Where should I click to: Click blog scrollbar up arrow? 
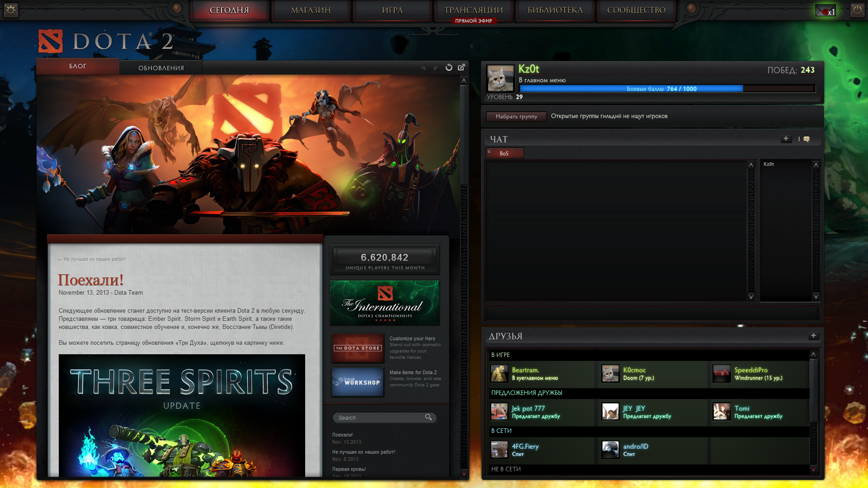464,80
